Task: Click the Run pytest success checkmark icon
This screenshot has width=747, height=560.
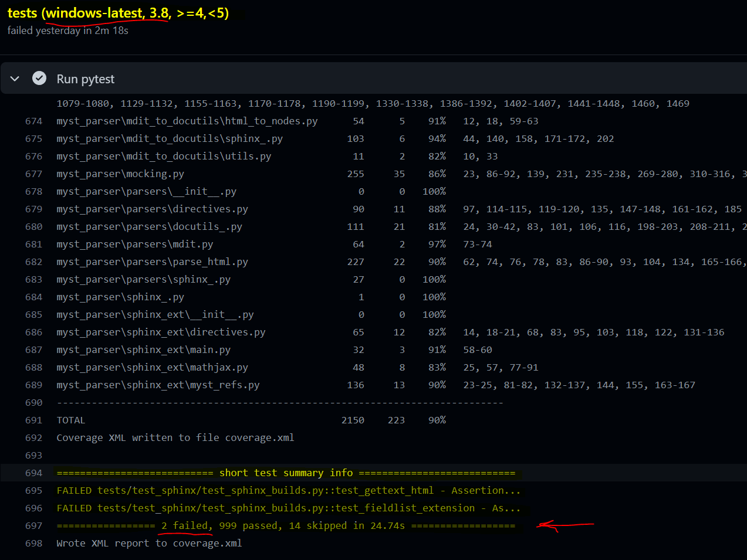Action: coord(39,78)
